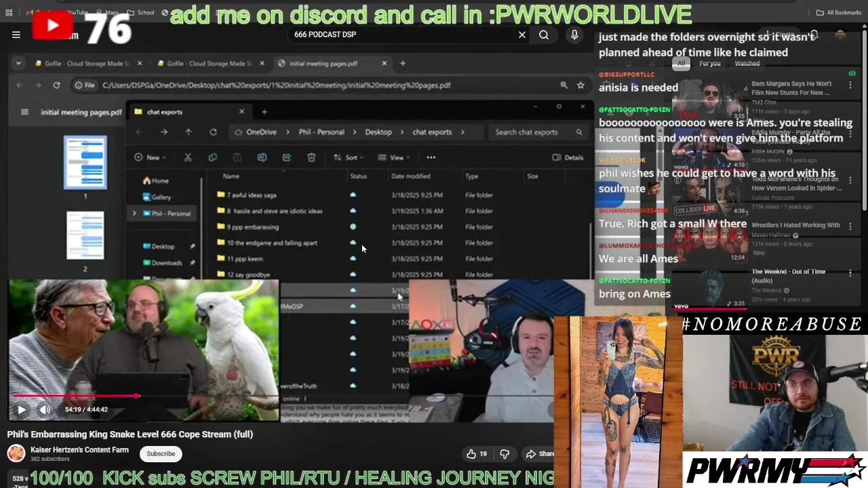Bookmark this page with star icon
868x488 pixels.
click(580, 85)
